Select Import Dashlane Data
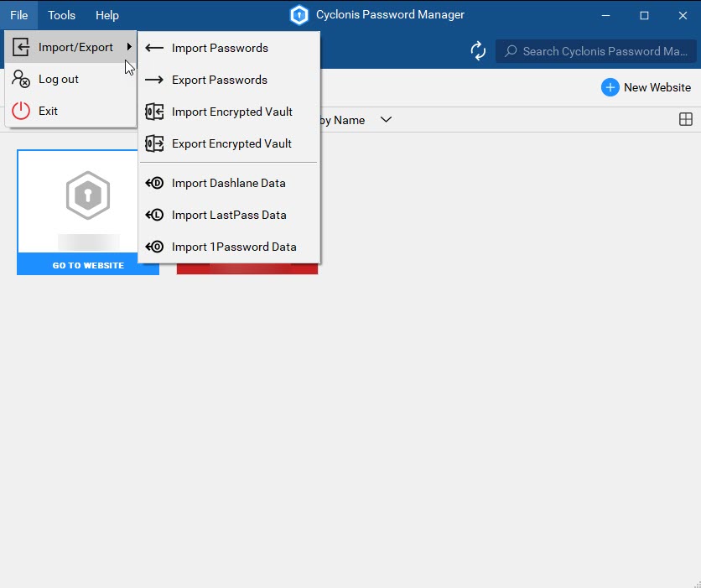The height and width of the screenshot is (588, 701). pyautogui.click(x=229, y=184)
